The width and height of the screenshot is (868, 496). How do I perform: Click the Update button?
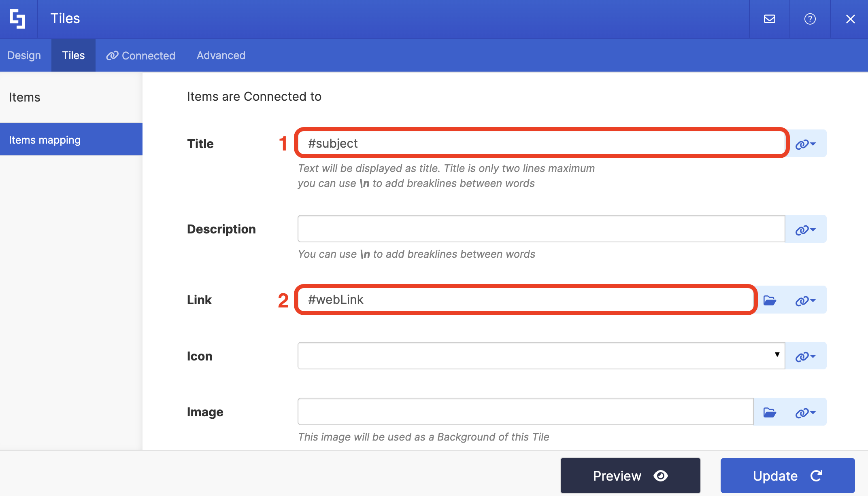click(787, 475)
